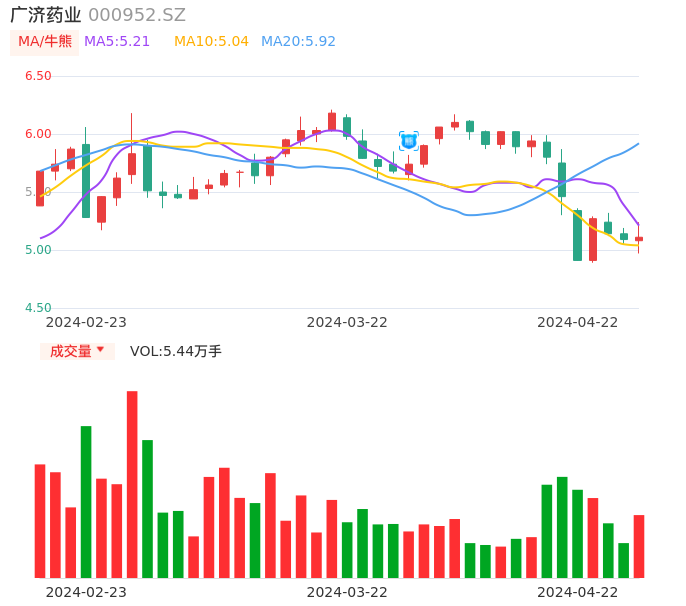Toggle the MA/牛熊 indicator button
Image resolution: width=686 pixels, height=606 pixels.
coord(45,42)
